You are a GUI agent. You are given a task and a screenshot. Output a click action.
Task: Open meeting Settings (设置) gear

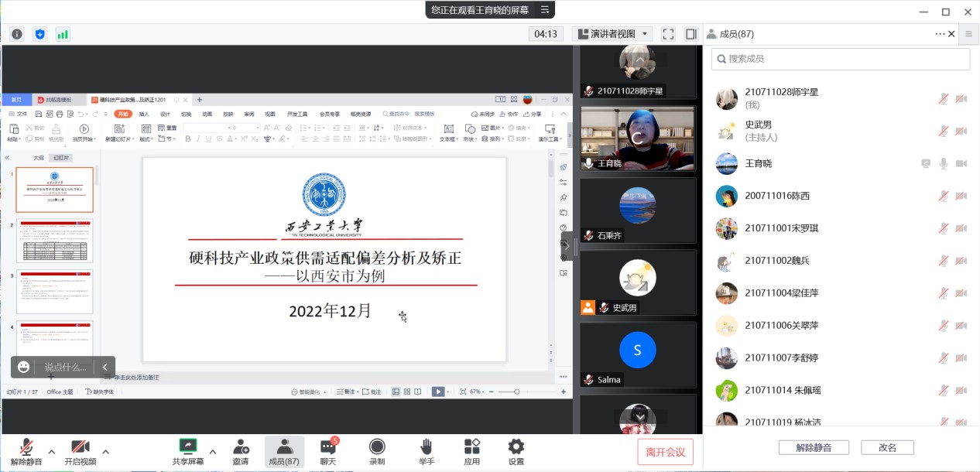516,451
